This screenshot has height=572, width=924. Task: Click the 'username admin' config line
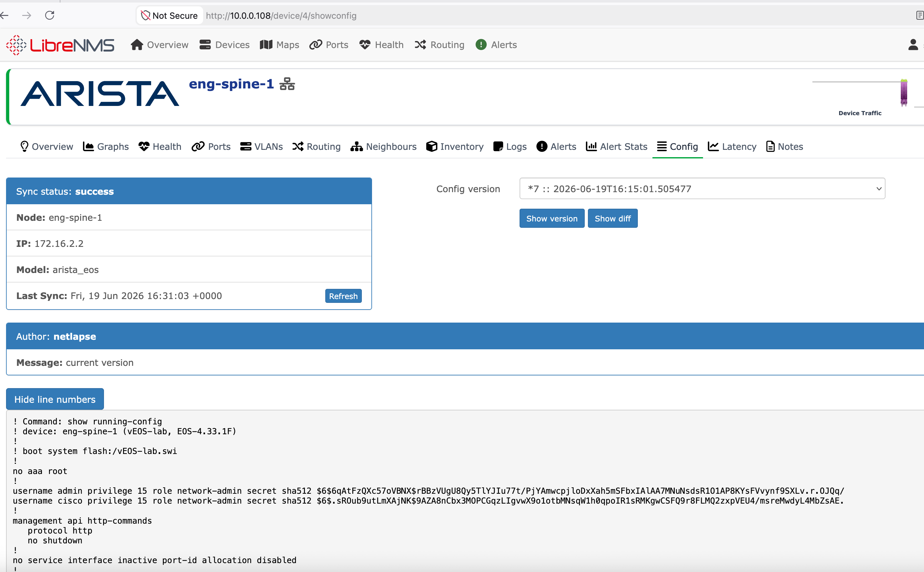[428, 491]
